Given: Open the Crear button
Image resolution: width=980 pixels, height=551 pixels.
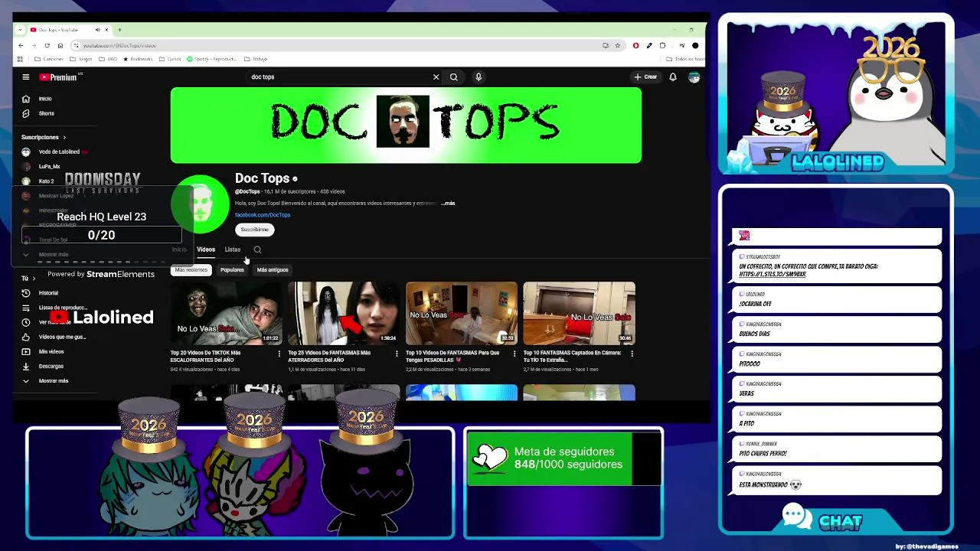Looking at the screenshot, I should point(645,77).
